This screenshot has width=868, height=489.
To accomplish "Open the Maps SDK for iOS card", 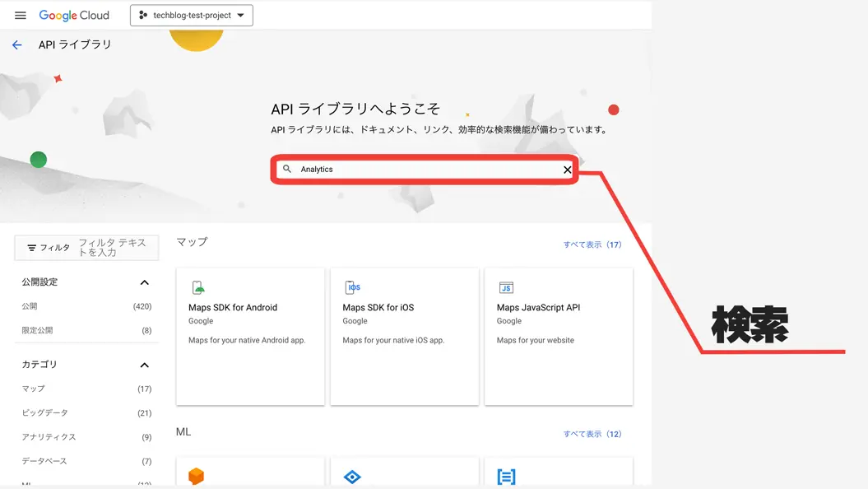I will coord(405,337).
